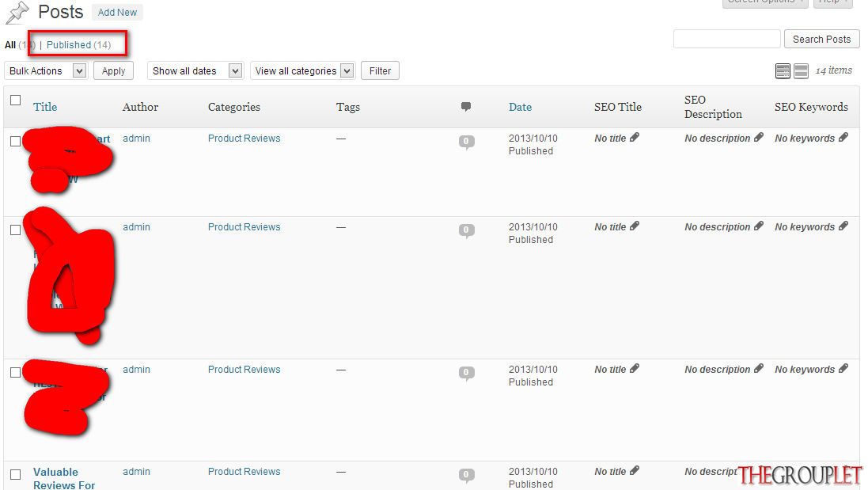This screenshot has width=868, height=490.
Task: Open the comment count bubble in the third post row
Action: 466,373
